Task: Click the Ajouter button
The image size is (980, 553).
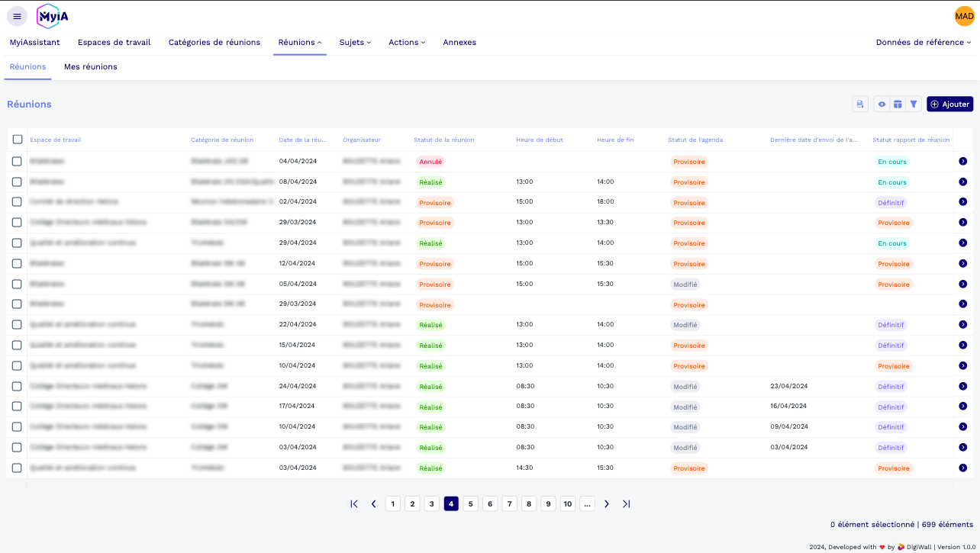Action: click(949, 104)
